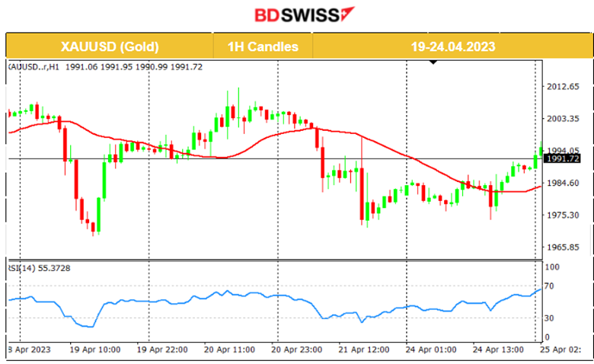Click the RSI 0 scale label

(x=547, y=337)
